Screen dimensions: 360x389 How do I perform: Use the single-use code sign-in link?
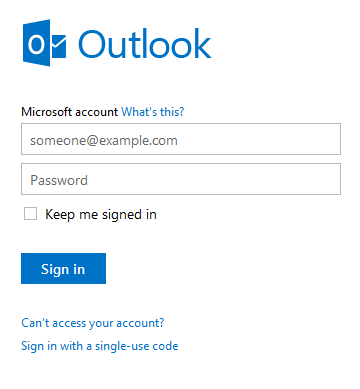pyautogui.click(x=100, y=346)
